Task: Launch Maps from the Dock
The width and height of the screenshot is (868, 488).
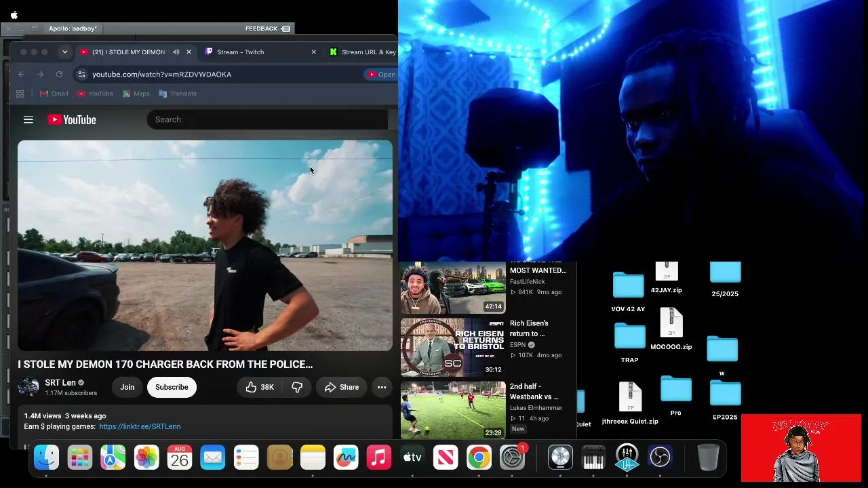Action: click(113, 457)
